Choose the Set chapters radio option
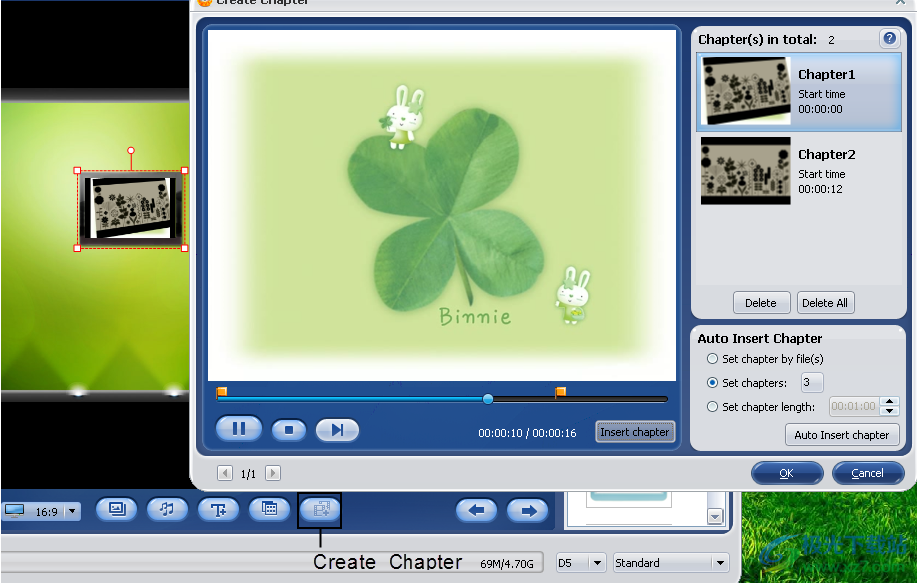Image resolution: width=918 pixels, height=583 pixels. pyautogui.click(x=713, y=383)
